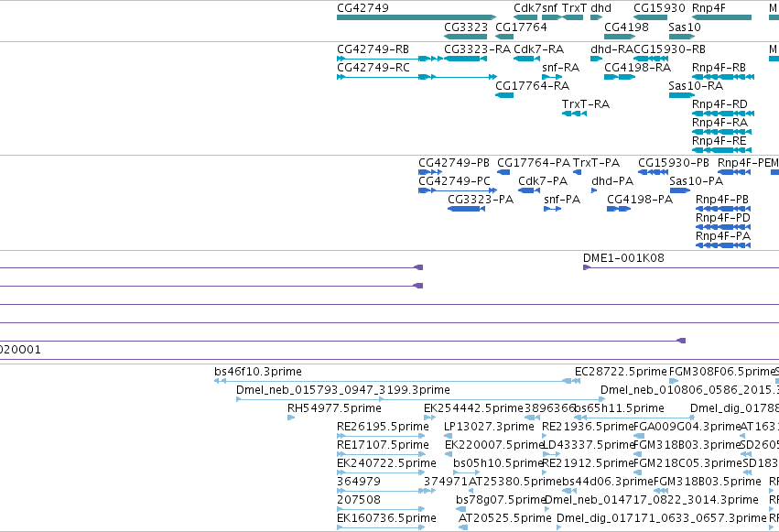Click the CG15930-RB transcript label
The image size is (779, 532).
click(670, 49)
